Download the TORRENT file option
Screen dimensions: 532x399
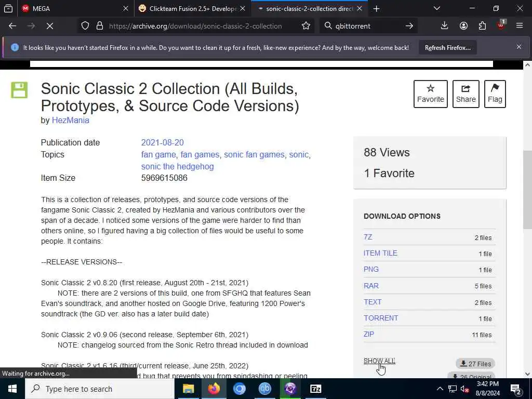click(381, 318)
